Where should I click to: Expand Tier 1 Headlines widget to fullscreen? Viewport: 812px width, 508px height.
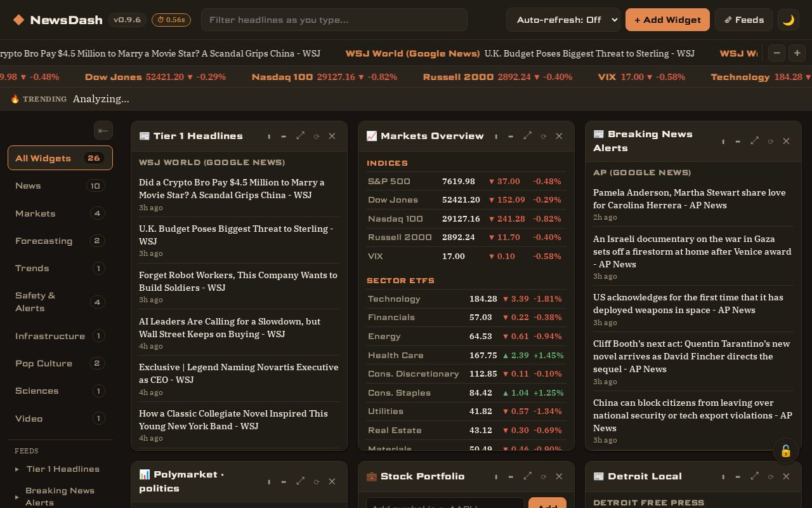[x=301, y=136]
